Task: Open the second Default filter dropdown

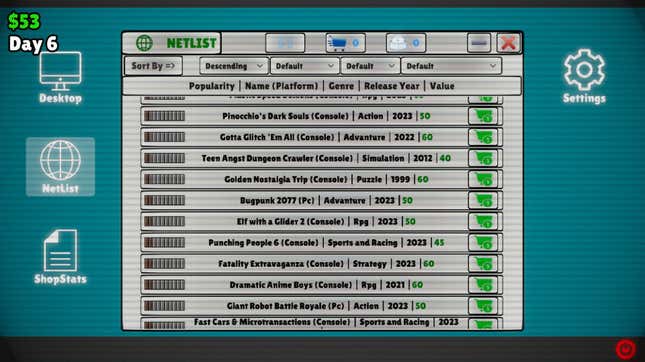Action: (304, 66)
